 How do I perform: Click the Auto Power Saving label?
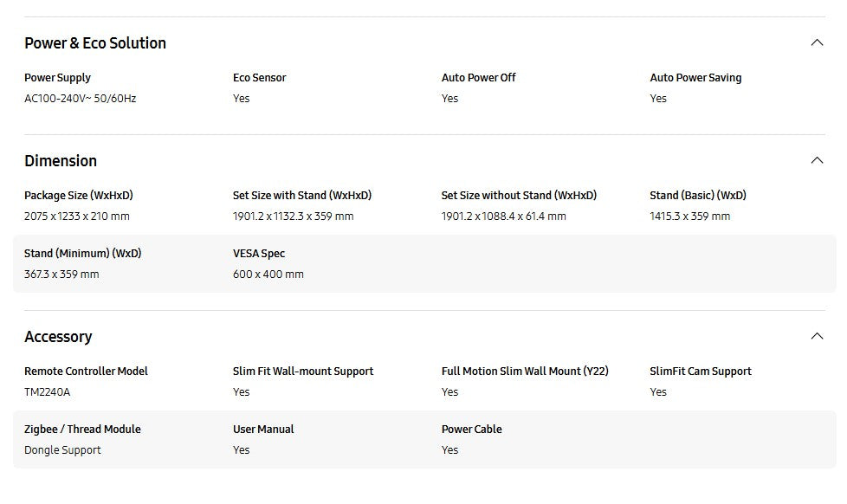pos(695,78)
